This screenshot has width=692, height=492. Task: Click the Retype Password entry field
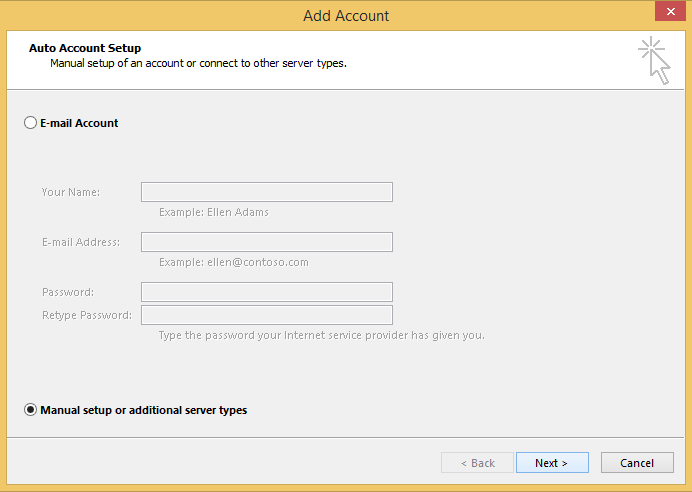tap(266, 315)
